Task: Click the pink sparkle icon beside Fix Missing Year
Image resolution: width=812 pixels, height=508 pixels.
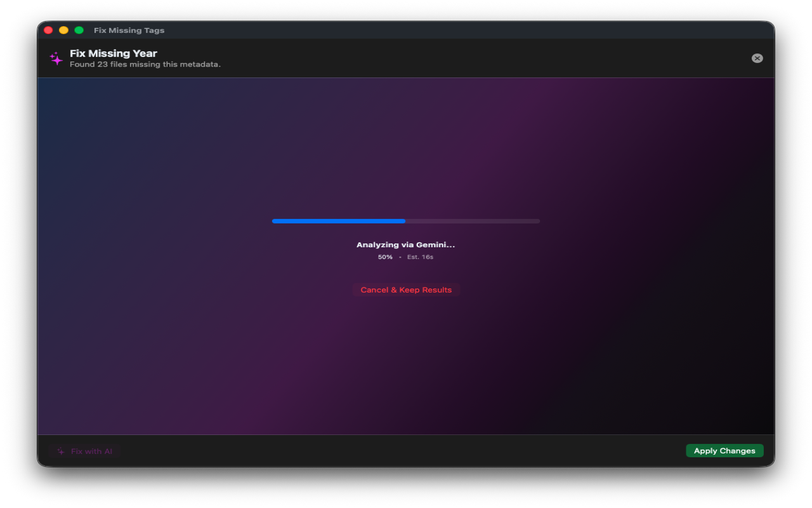Action: point(56,58)
